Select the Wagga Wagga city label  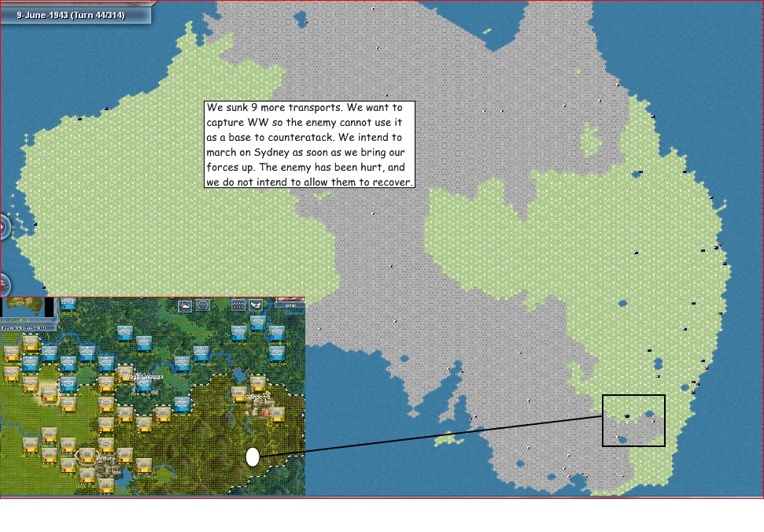click(143, 377)
